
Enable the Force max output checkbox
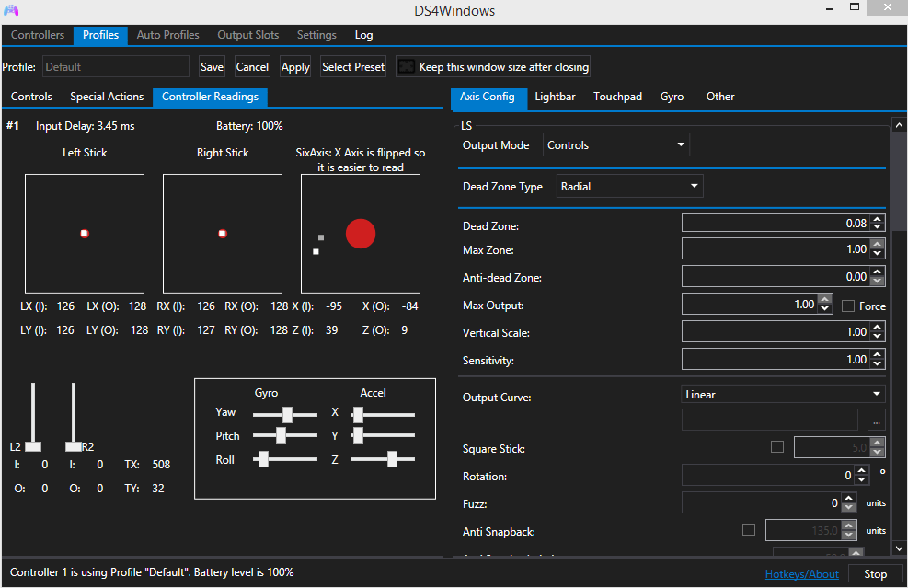pyautogui.click(x=848, y=306)
